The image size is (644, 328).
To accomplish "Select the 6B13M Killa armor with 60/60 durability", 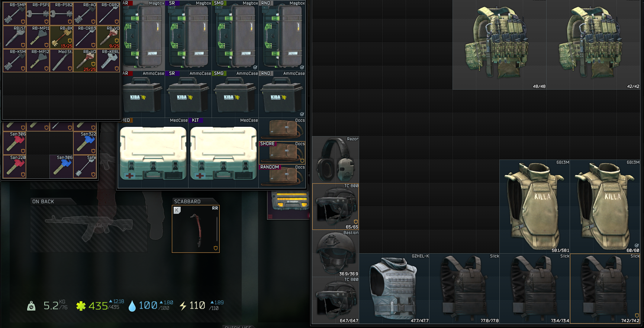I will coord(605,207).
